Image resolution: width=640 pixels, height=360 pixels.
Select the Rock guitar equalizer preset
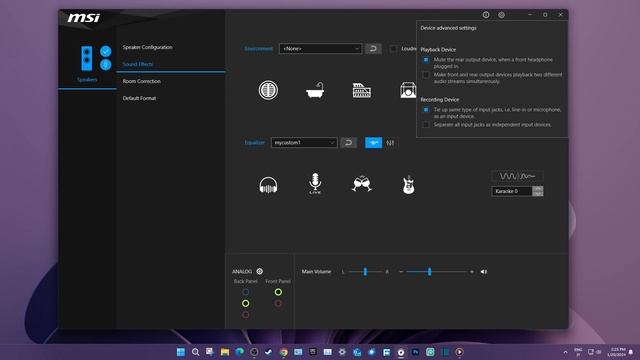[x=409, y=184]
